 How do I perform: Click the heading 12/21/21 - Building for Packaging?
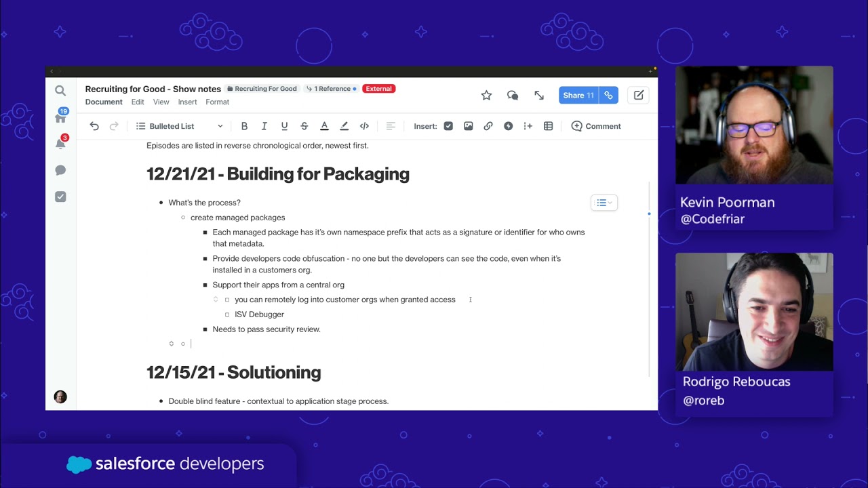(x=278, y=174)
